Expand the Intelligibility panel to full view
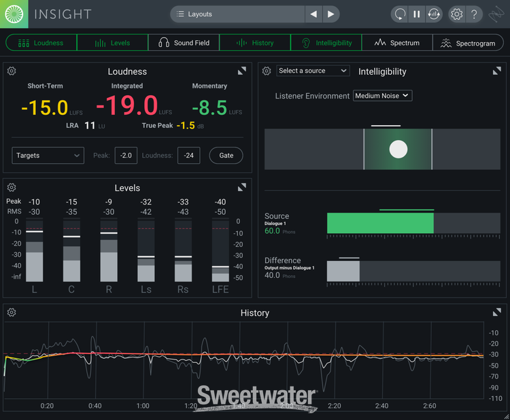 click(497, 71)
